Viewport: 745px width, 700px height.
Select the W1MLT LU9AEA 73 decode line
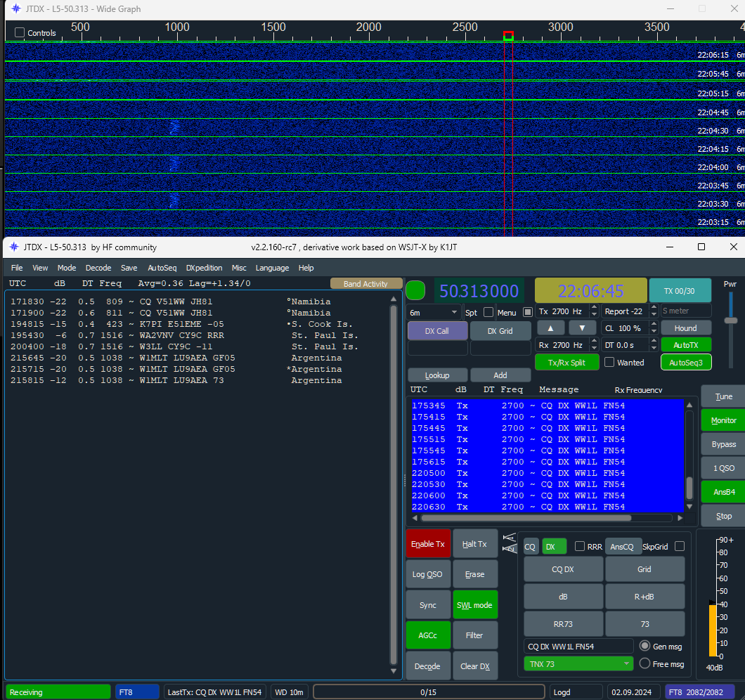point(176,380)
